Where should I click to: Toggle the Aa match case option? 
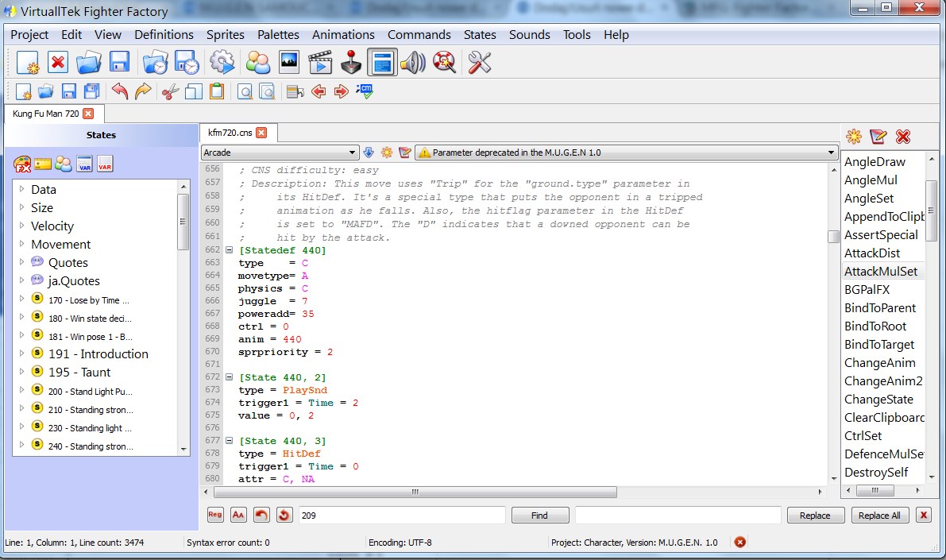[238, 515]
